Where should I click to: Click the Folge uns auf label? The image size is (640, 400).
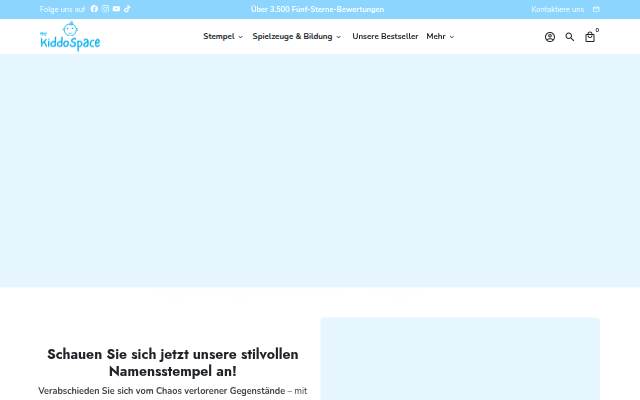pyautogui.click(x=62, y=9)
